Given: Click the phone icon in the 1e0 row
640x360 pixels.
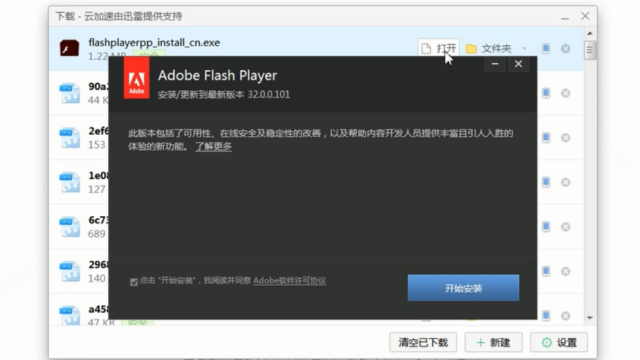Looking at the screenshot, I should (x=546, y=182).
